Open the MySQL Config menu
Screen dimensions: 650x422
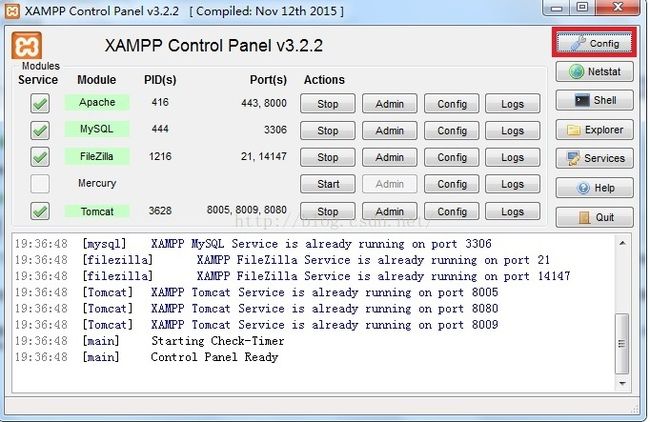pos(451,131)
